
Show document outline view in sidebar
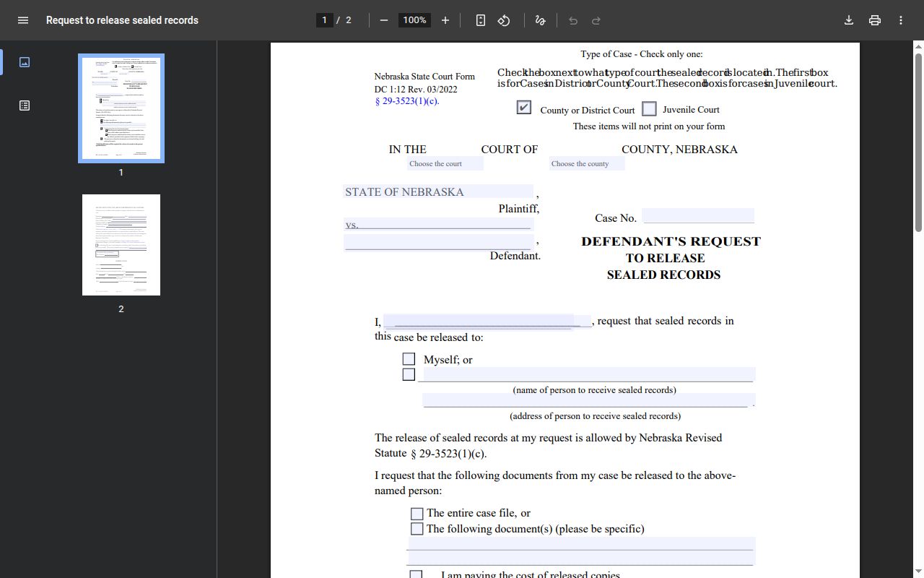(25, 105)
